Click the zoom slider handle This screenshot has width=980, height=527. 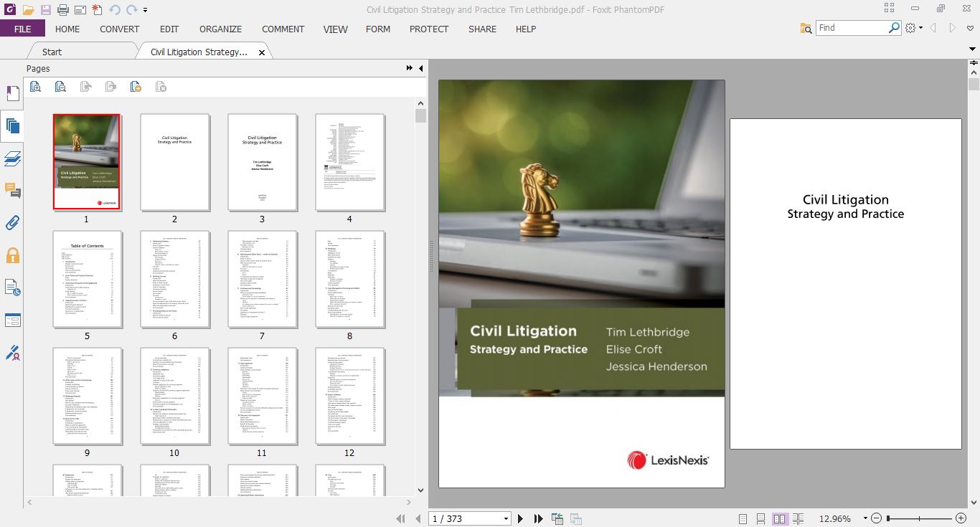[x=889, y=518]
